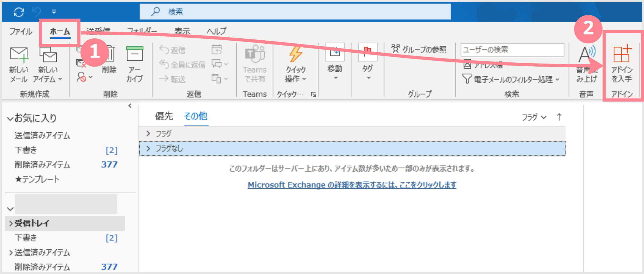Open 下書き folder under the mailbox
This screenshot has width=644, height=274.
coord(26,238)
